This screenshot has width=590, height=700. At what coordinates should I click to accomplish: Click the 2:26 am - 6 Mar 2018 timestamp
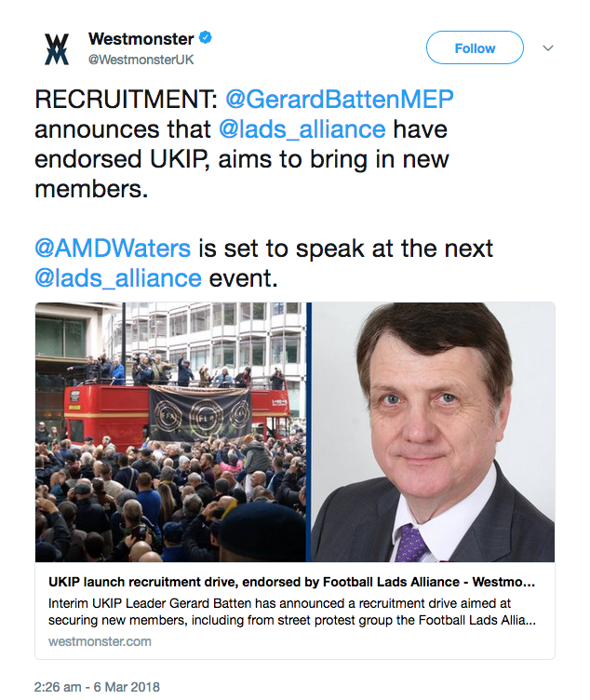98,687
